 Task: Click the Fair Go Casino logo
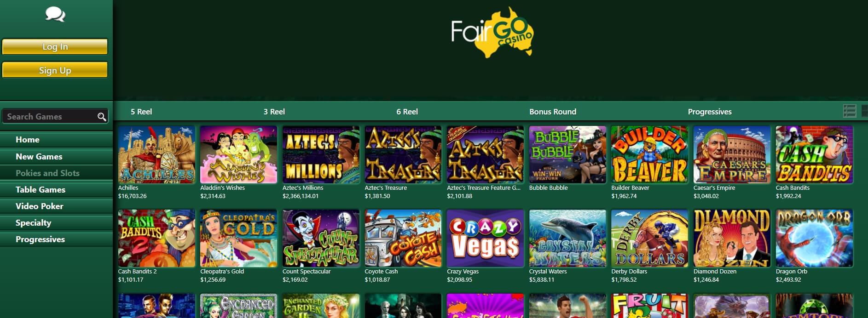[x=492, y=32]
